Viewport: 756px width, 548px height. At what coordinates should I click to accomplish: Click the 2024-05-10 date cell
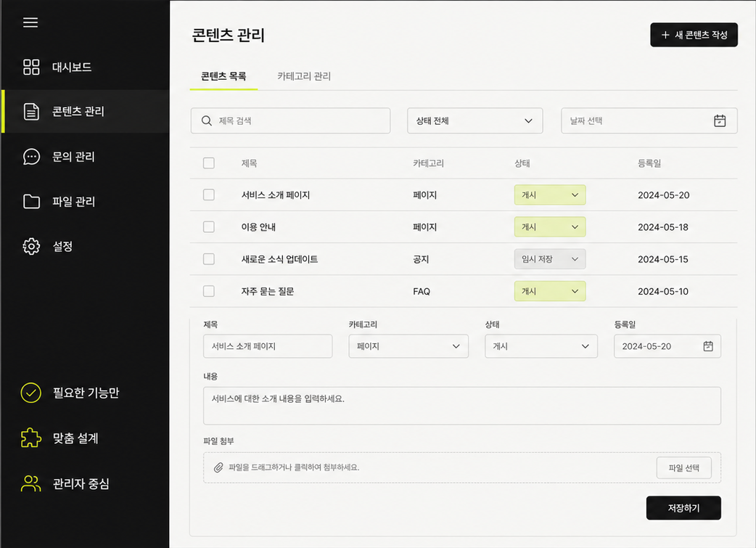[663, 291]
